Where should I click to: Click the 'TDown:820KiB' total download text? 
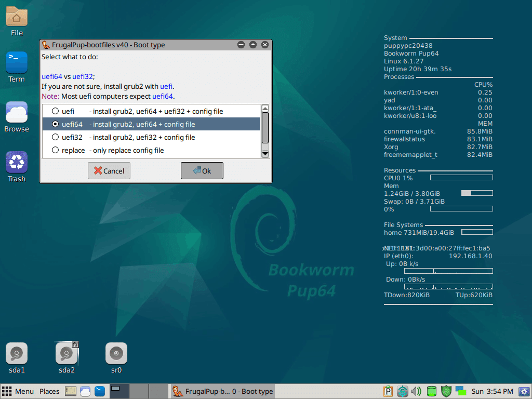pos(407,295)
